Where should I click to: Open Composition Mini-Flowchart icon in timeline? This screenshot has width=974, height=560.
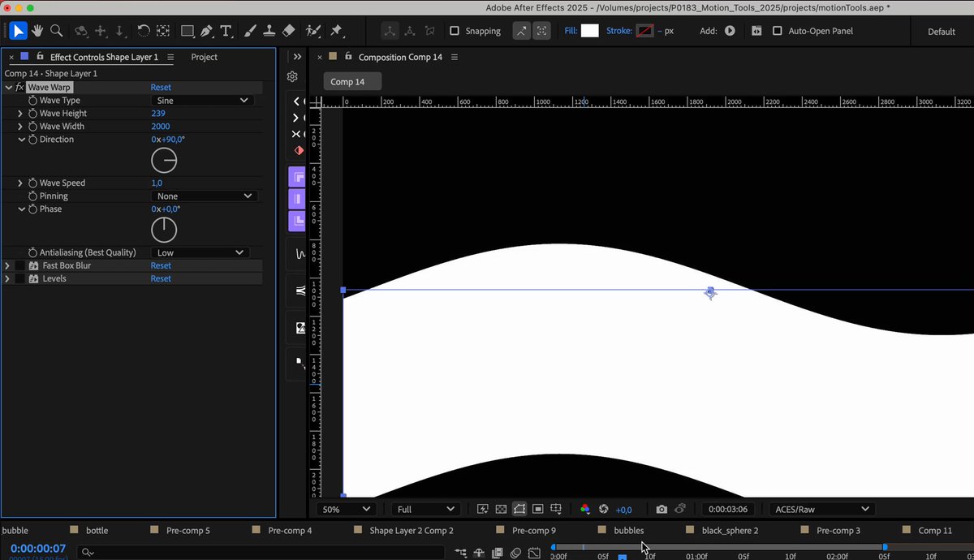click(460, 554)
